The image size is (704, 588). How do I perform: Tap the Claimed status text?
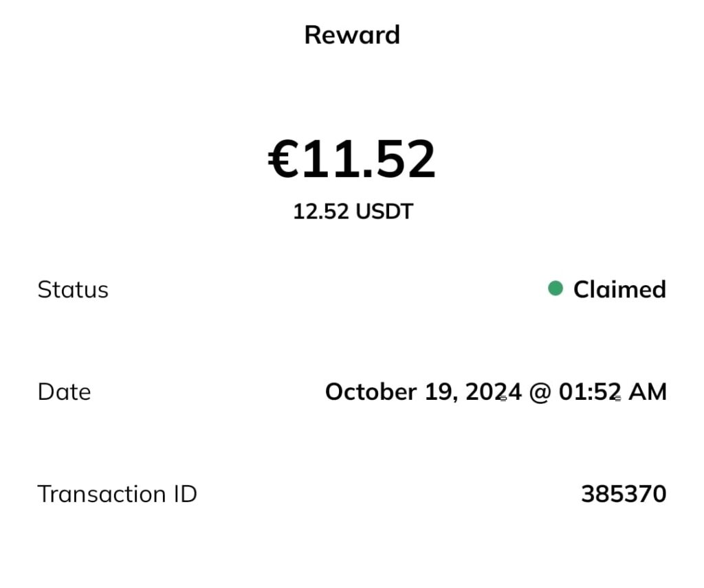619,289
